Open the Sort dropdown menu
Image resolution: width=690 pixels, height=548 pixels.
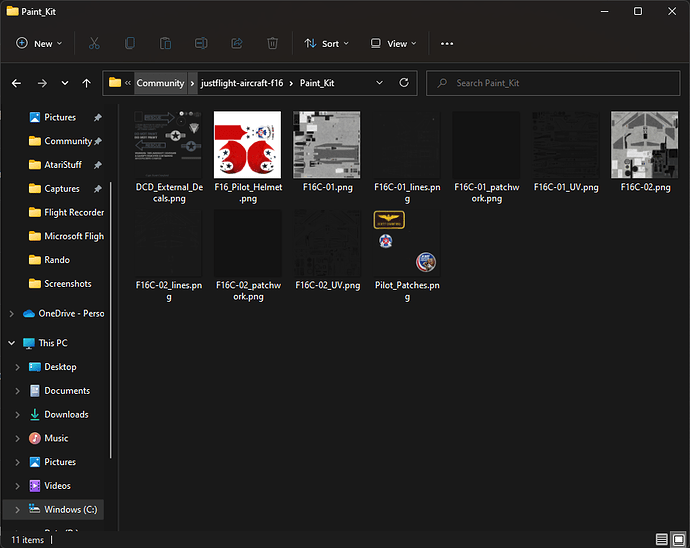[323, 44]
